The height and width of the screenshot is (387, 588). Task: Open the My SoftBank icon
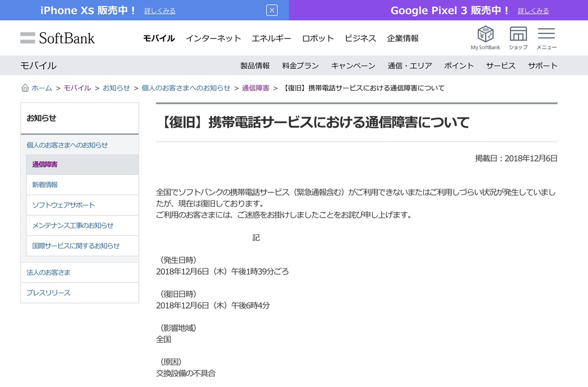(x=485, y=38)
